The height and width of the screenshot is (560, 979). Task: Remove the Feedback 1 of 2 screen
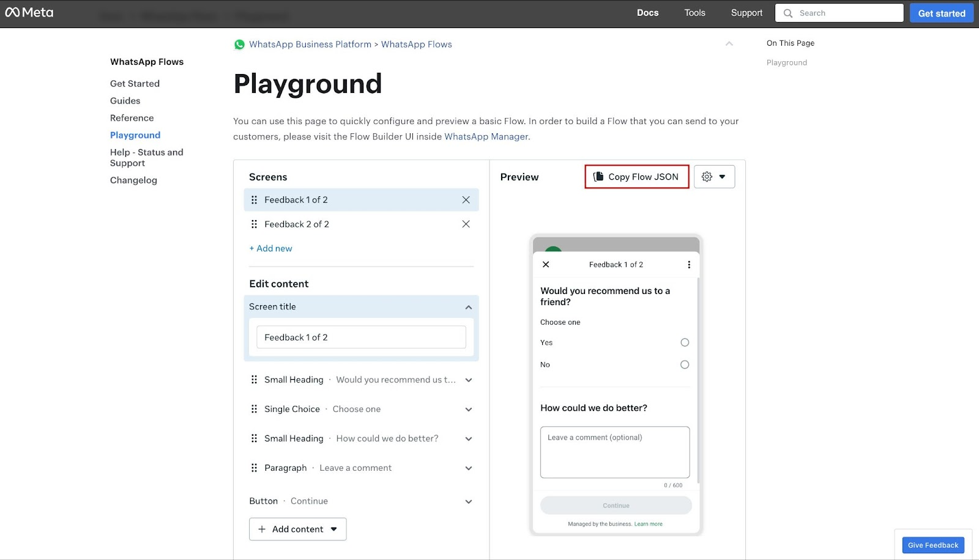click(466, 200)
